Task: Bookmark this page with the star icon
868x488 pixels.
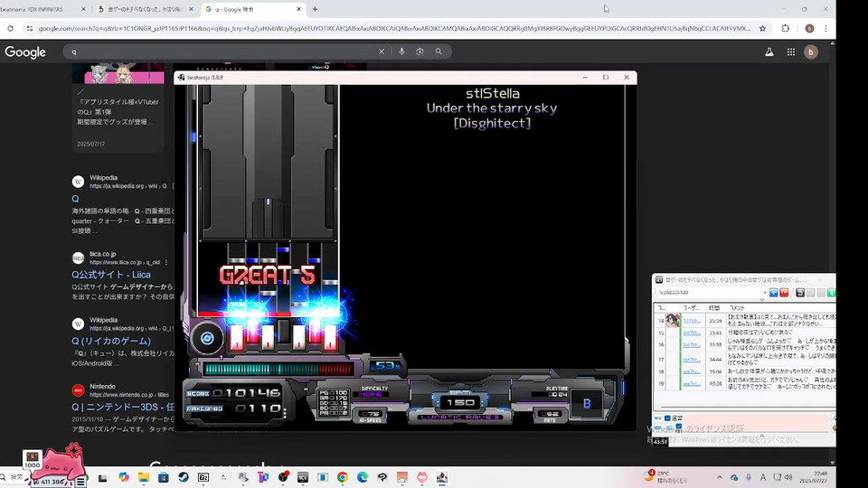Action: tap(762, 28)
